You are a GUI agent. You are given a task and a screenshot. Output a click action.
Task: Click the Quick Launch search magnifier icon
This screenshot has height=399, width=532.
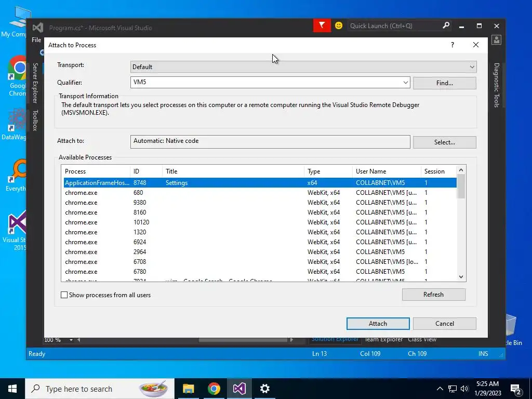click(x=446, y=25)
